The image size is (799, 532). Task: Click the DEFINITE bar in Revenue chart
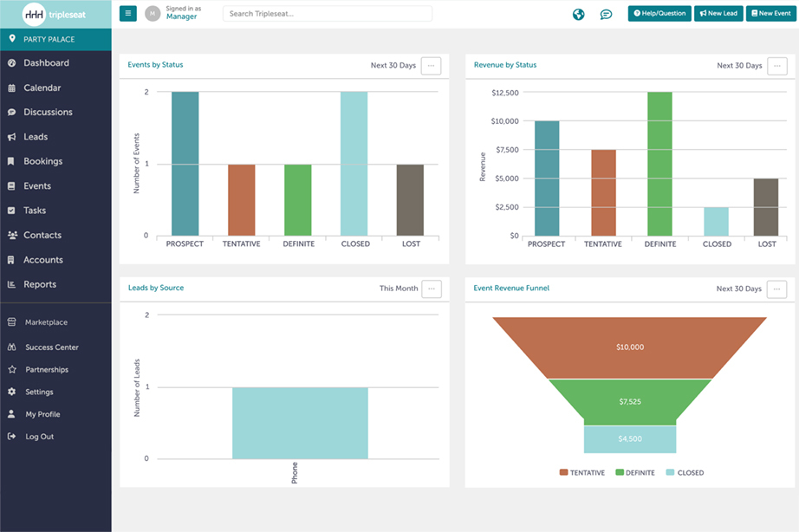pyautogui.click(x=659, y=164)
